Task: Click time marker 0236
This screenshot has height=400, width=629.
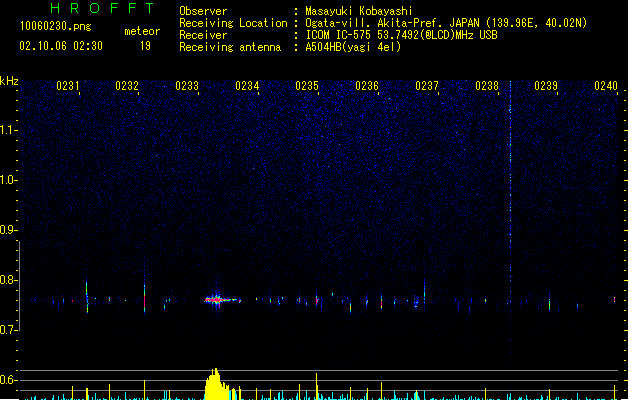Action: pos(367,86)
